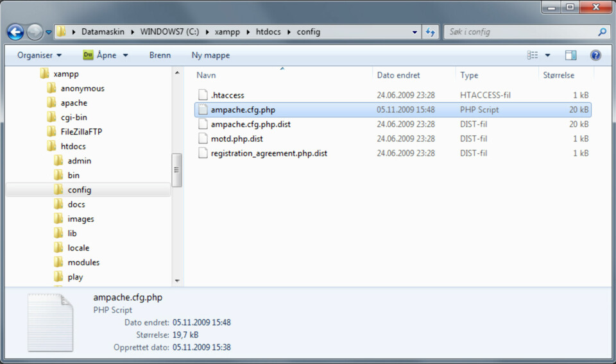616x364 pixels.
Task: Refresh the folder with the refresh icon
Action: [x=430, y=32]
